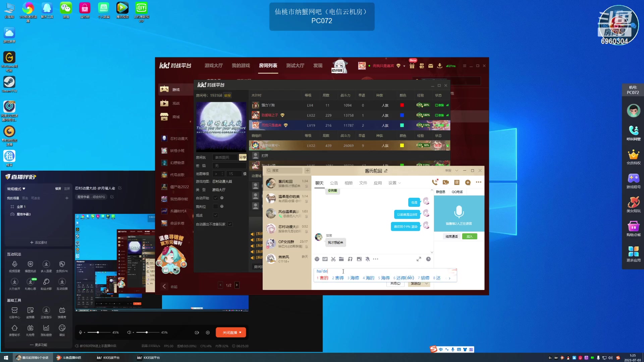Click 添加素材 in 直播伴侣 scenes
This screenshot has height=362, width=644.
(x=39, y=242)
